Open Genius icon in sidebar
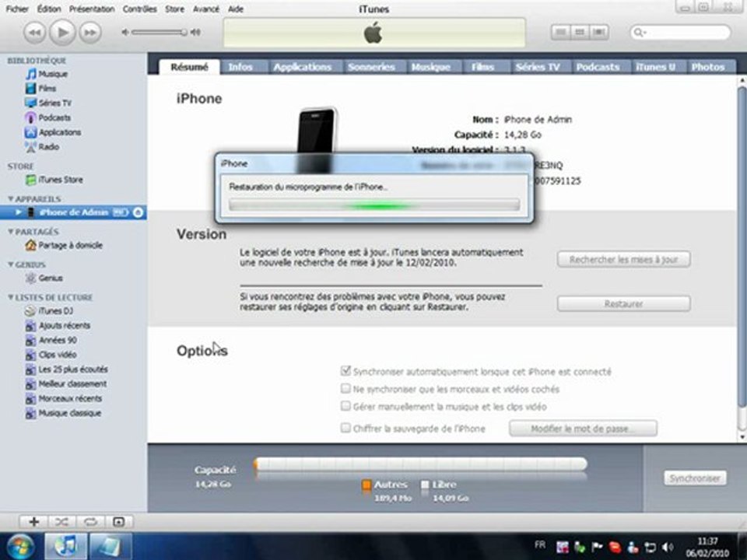 coord(31,278)
